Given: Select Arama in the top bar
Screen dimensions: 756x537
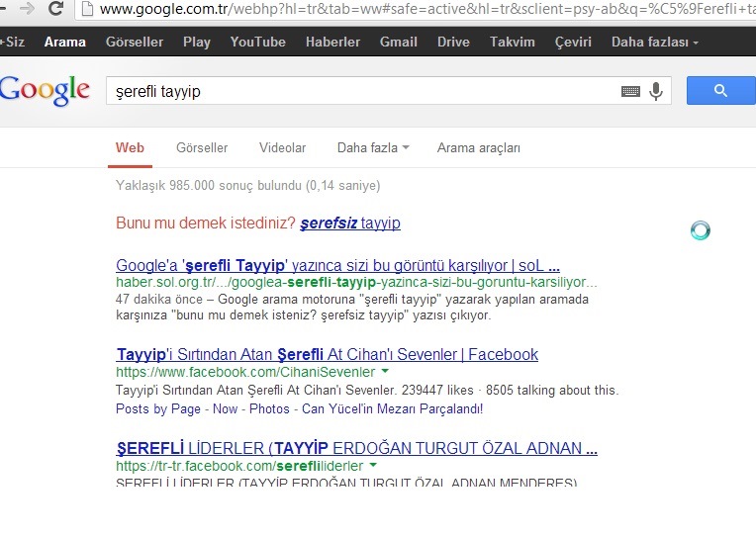Looking at the screenshot, I should coord(65,42).
